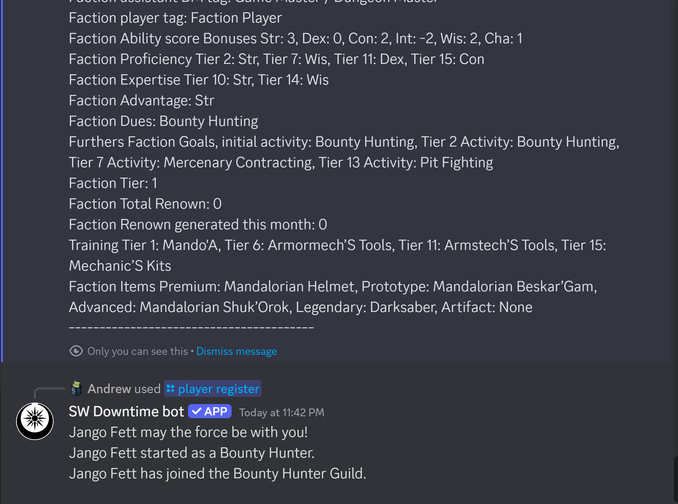Click the 'Faction Dues: Bounty Hunting' line
This screenshot has width=678, height=504.
(163, 121)
